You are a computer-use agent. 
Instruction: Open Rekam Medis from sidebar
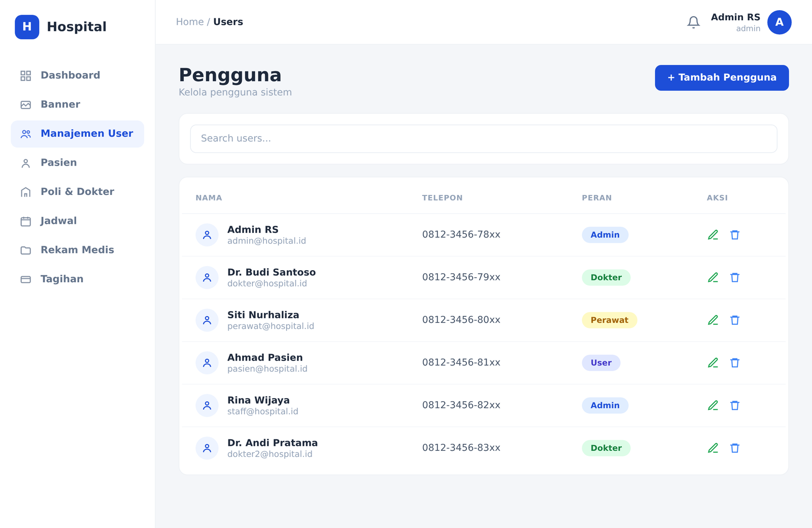(78, 250)
